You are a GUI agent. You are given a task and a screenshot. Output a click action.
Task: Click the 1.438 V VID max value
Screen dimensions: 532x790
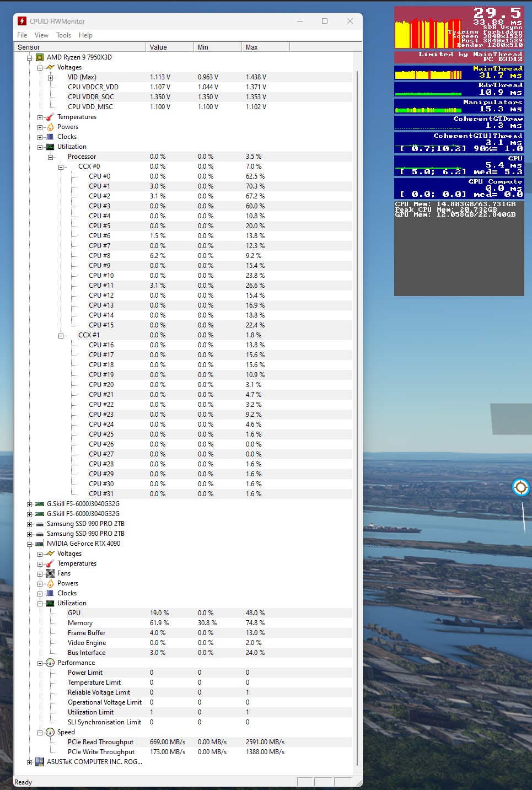pyautogui.click(x=256, y=77)
